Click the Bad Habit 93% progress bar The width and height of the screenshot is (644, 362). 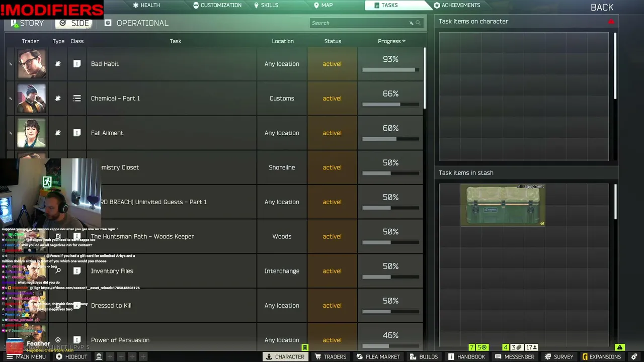pyautogui.click(x=390, y=70)
